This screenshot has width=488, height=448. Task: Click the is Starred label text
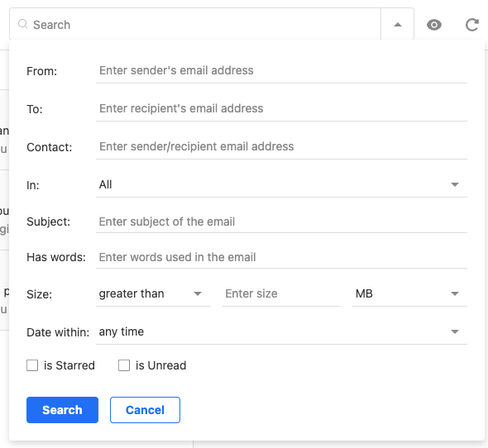click(x=69, y=365)
